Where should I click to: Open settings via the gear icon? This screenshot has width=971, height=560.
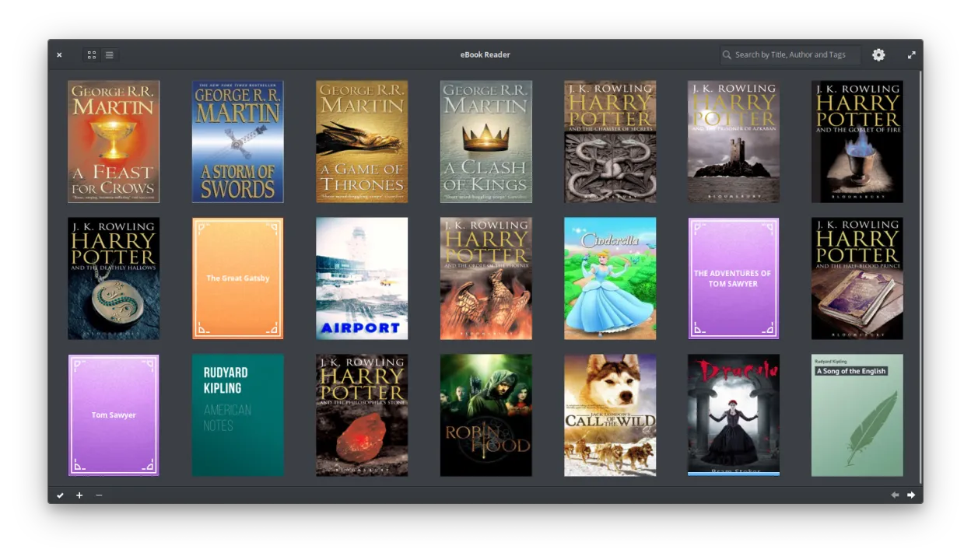click(878, 54)
